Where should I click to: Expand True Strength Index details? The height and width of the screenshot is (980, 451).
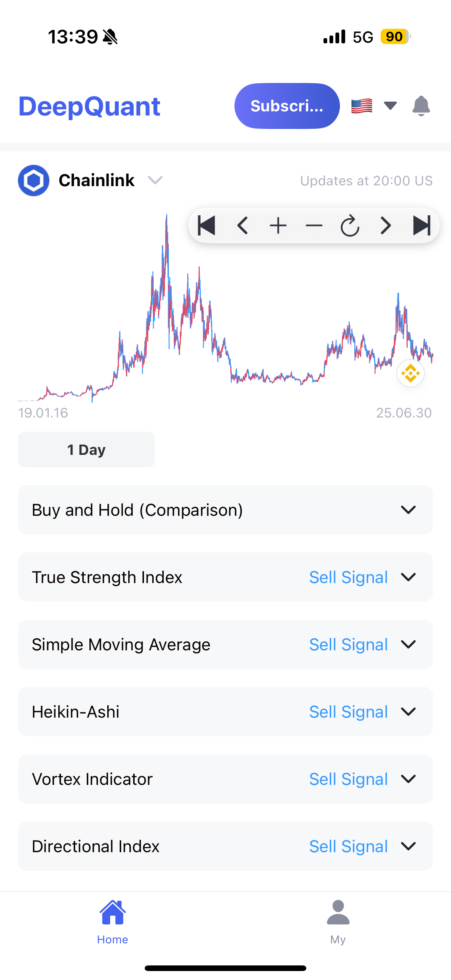[x=225, y=577]
